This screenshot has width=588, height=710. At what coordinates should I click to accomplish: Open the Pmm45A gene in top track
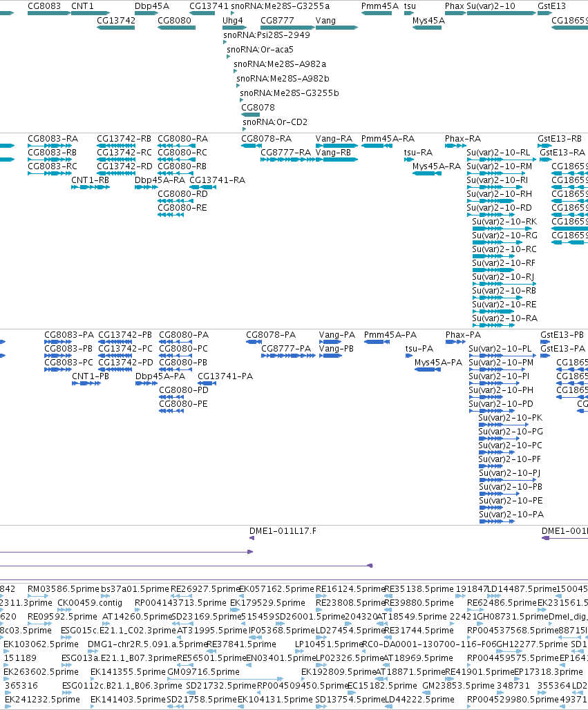(377, 13)
